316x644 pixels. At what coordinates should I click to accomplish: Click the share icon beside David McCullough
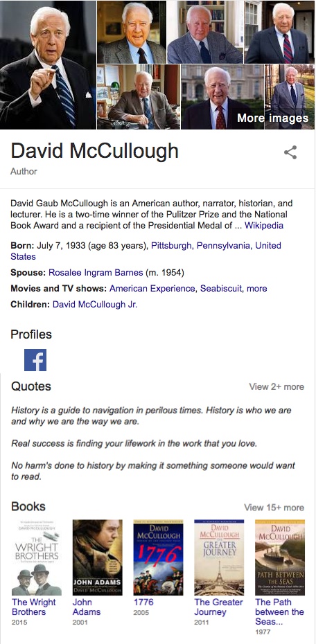point(290,152)
